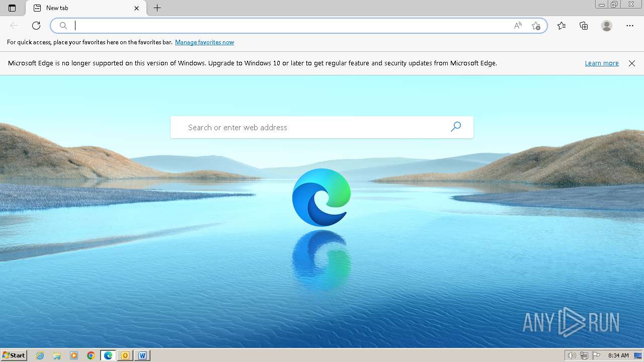Image resolution: width=644 pixels, height=362 pixels.
Task: Click the 8:34 AM clock
Action: [x=618, y=355]
